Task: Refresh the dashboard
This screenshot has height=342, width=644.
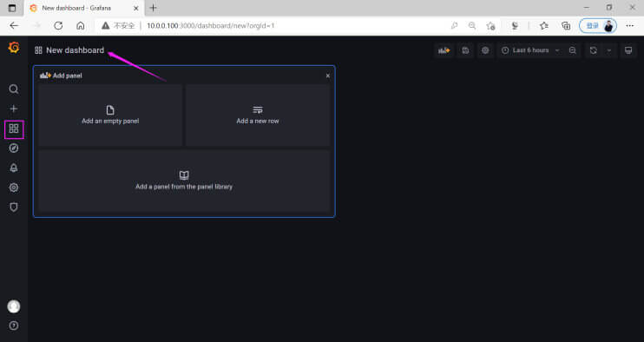Action: (x=593, y=50)
